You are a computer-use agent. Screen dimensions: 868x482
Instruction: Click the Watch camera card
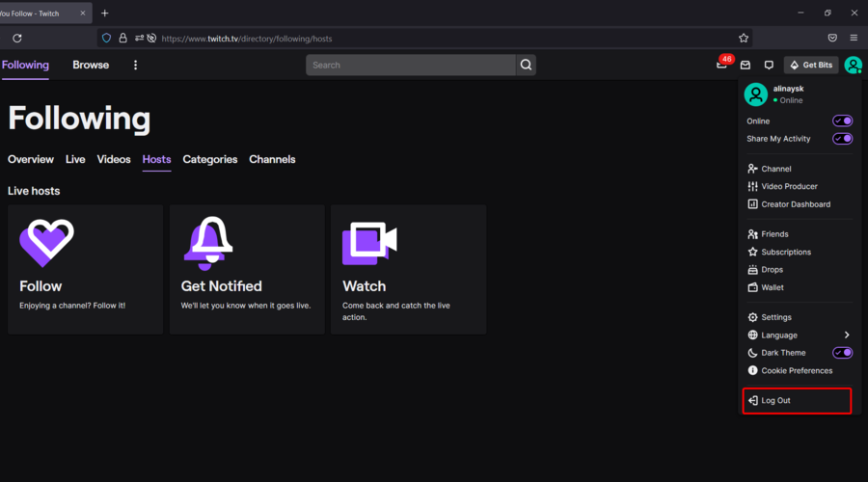[x=409, y=270]
